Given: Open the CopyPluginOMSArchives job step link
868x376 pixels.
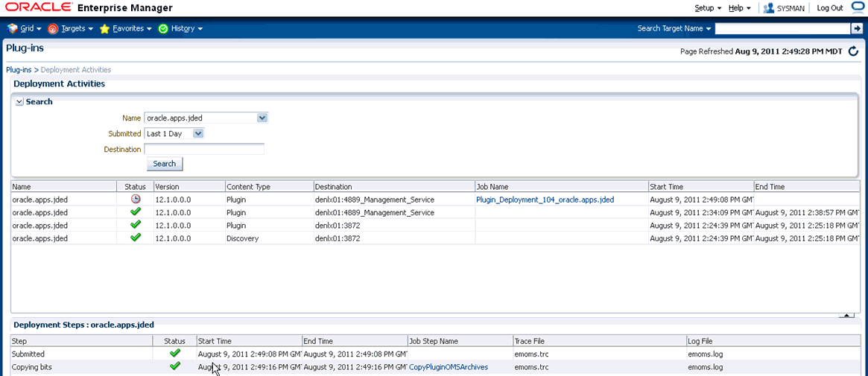Looking at the screenshot, I should tap(449, 367).
